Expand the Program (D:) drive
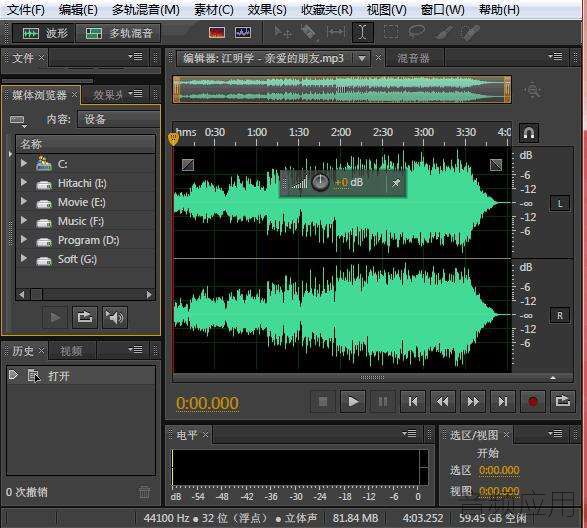The width and height of the screenshot is (587, 528). [x=24, y=239]
